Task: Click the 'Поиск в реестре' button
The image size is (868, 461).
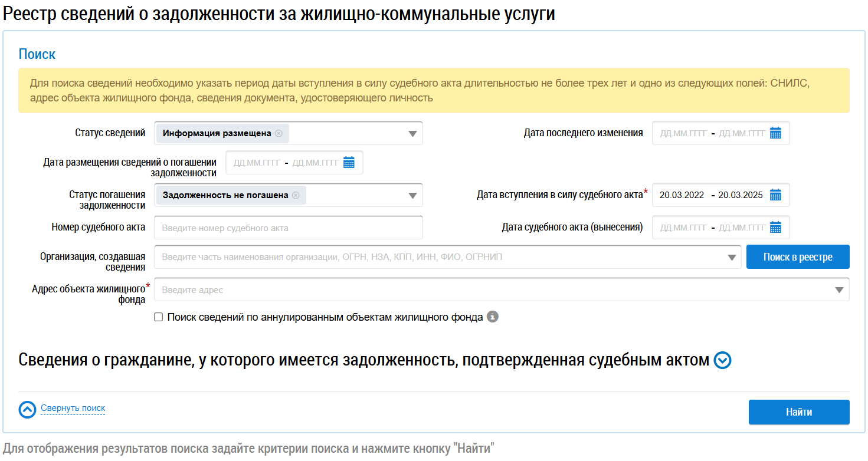Action: point(798,257)
